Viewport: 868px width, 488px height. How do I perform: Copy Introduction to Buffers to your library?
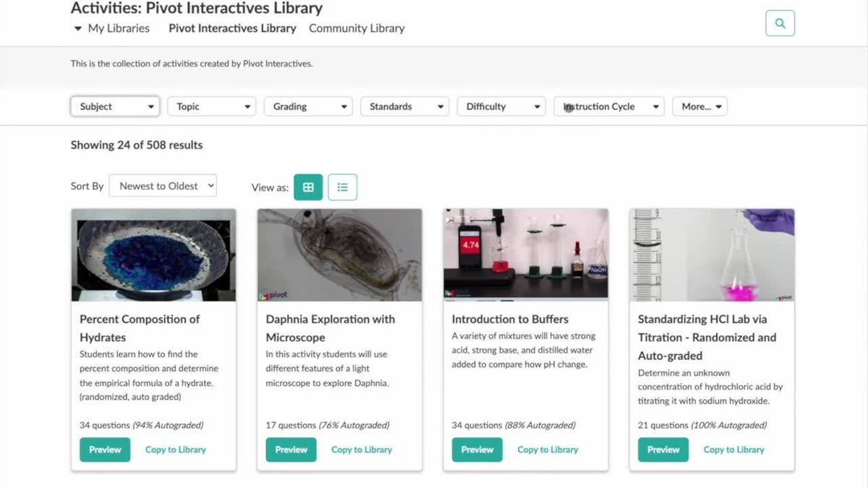pyautogui.click(x=548, y=449)
